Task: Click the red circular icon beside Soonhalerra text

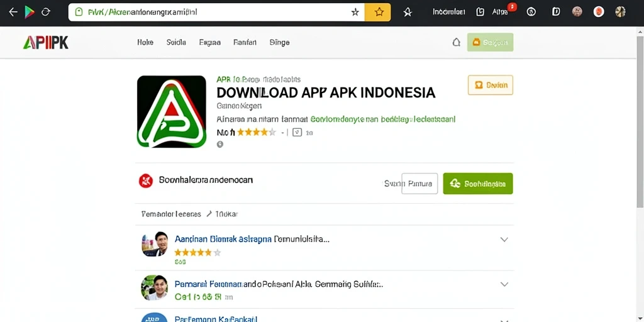Action: pos(146,180)
